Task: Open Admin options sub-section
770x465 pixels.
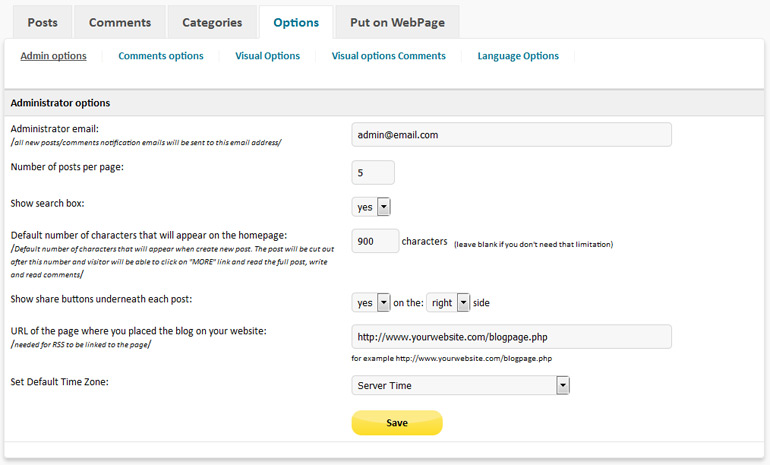Action: pyautogui.click(x=54, y=56)
